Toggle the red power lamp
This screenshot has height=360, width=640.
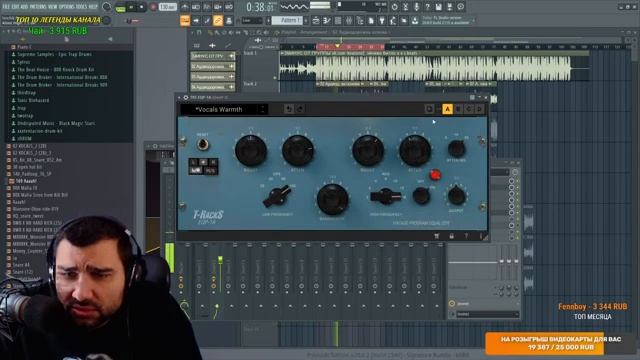435,175
